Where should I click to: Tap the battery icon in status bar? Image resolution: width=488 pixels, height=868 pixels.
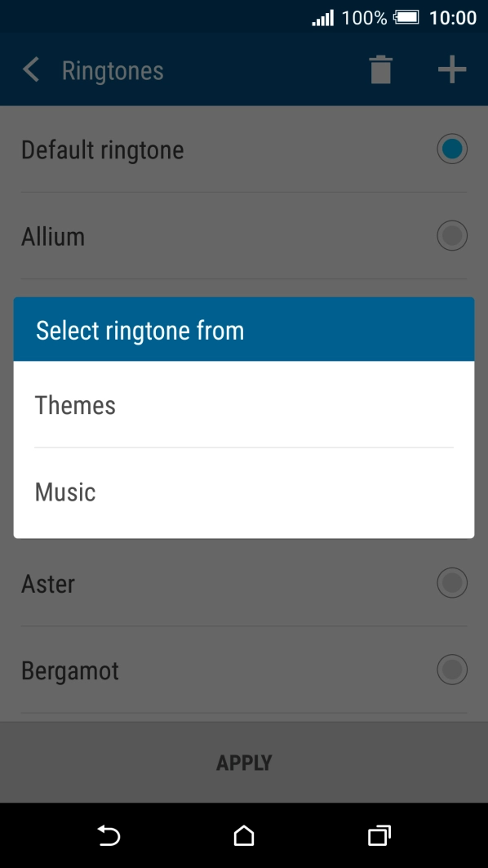(x=406, y=18)
